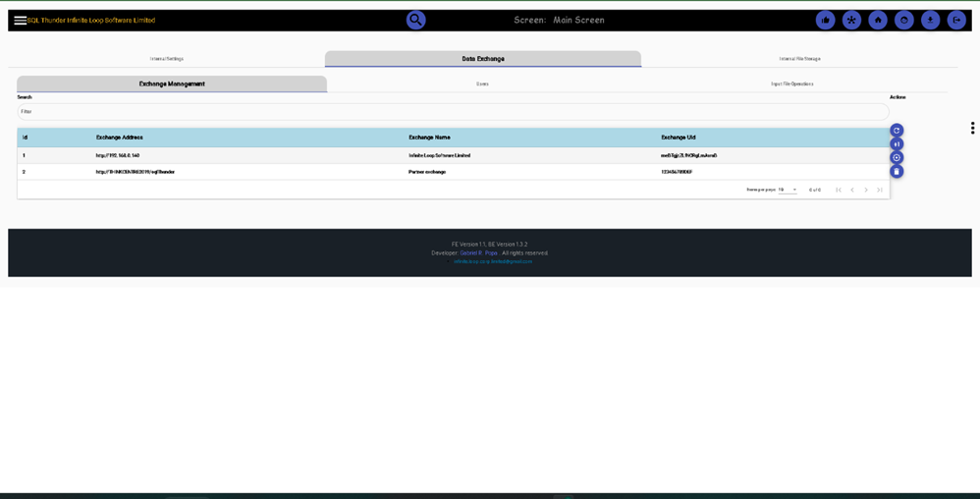Open the hamburger menu in the header
Screen dimensions: 980x499
20,20
